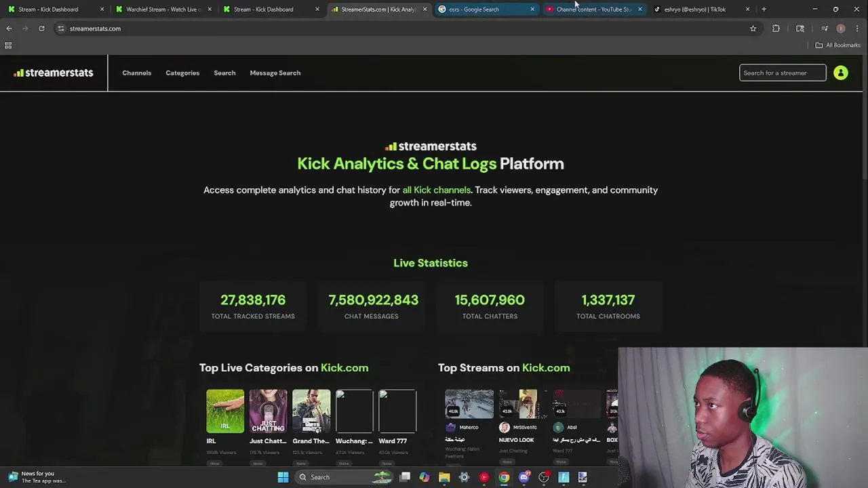Bookmark this page with the star icon
The height and width of the screenshot is (488, 868).
tap(753, 28)
